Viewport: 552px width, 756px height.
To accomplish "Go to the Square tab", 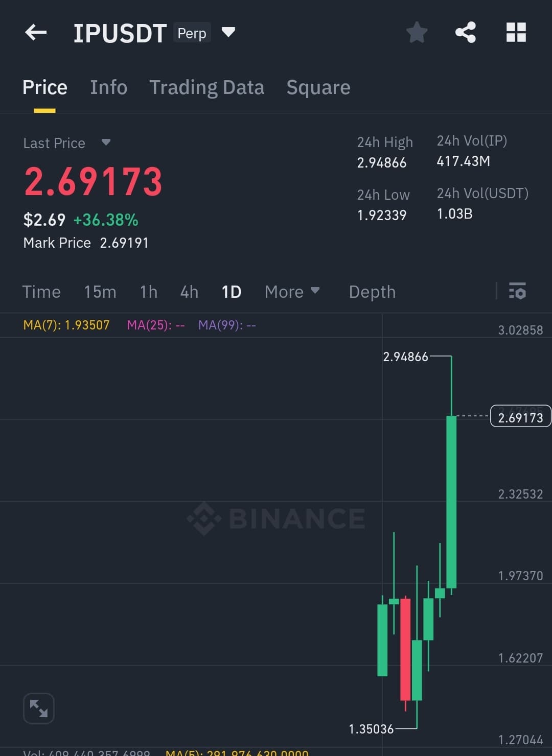I will tap(318, 87).
